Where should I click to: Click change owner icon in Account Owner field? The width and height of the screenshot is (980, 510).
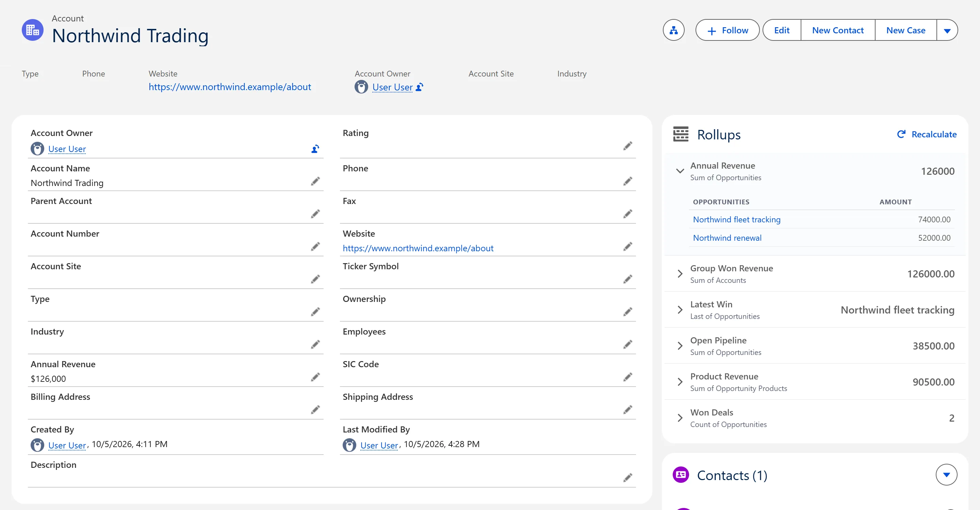coord(315,149)
